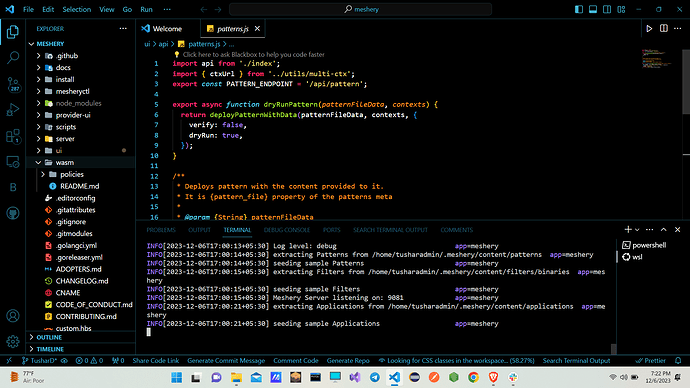Collapse the wasm folder

(38, 163)
